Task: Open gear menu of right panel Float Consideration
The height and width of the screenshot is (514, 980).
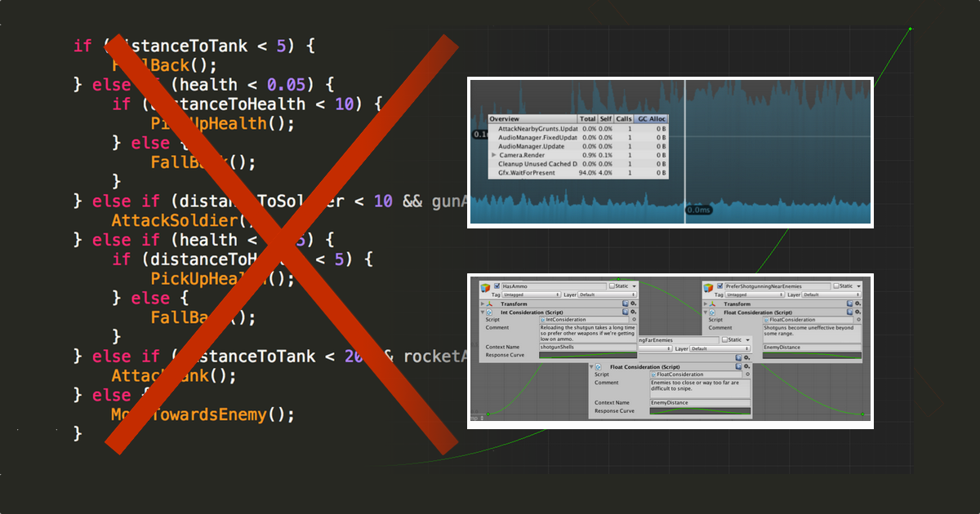Action: click(x=857, y=312)
